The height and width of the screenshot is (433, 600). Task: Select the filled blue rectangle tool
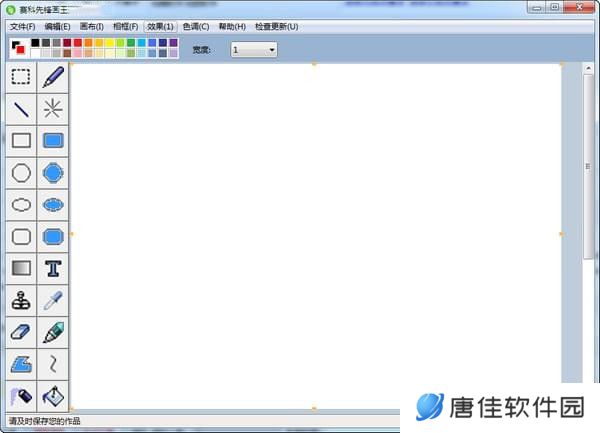(53, 141)
